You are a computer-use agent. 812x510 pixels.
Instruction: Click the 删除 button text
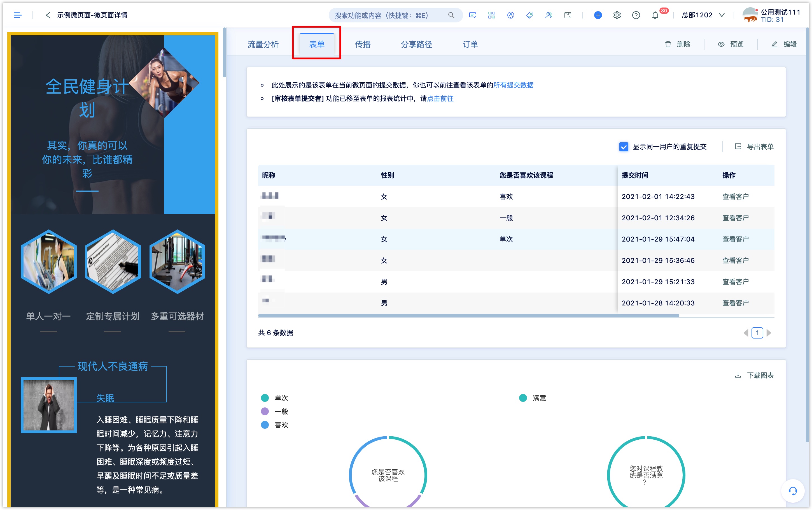coord(683,44)
